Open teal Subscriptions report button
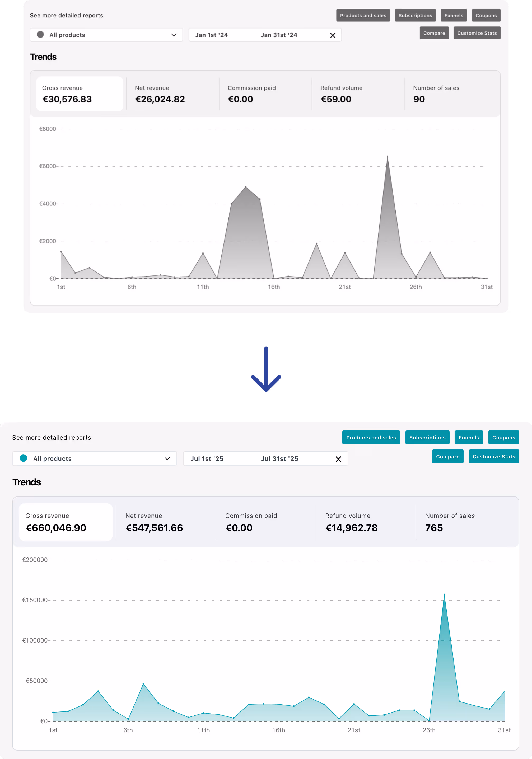532x759 pixels. (x=427, y=437)
